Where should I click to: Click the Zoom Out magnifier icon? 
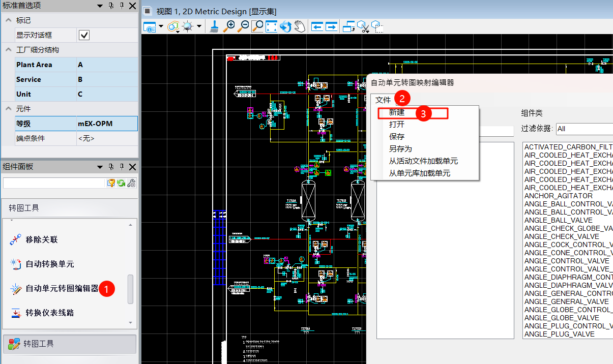pos(243,26)
